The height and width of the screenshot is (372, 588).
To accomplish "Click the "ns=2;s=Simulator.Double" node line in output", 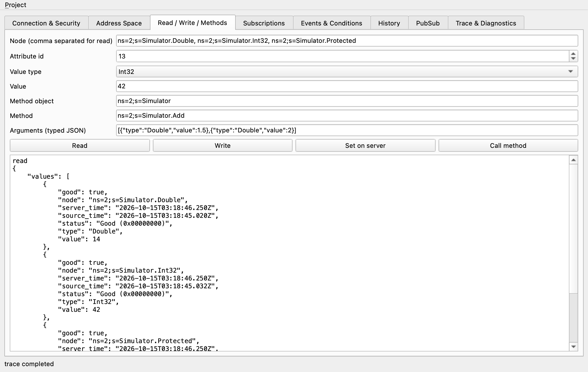I will coord(123,200).
